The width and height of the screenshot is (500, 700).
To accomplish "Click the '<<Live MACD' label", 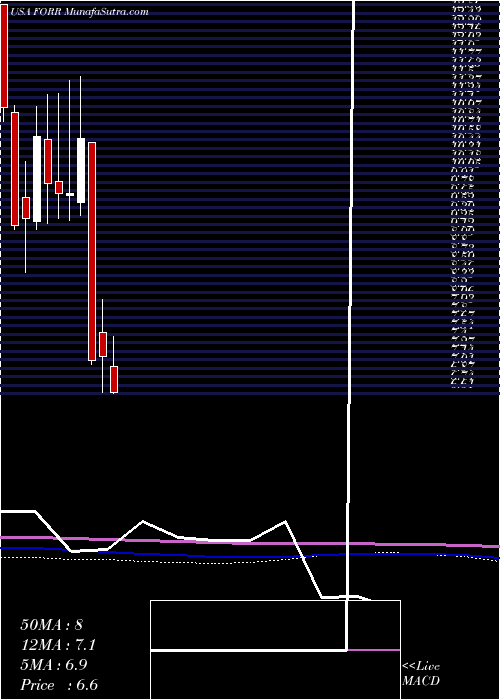I will [x=421, y=674].
